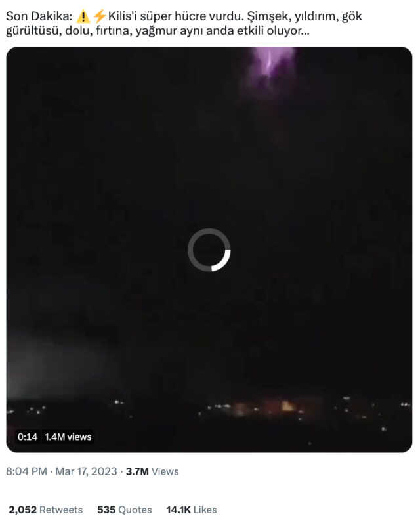Click the yellow warning sign emoji
This screenshot has height=522, width=420.
tap(83, 16)
